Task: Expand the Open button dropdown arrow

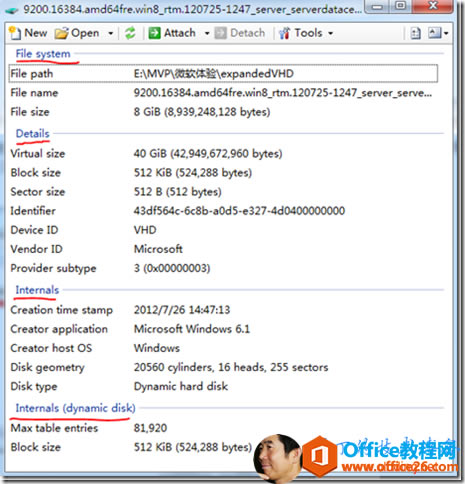Action: pyautogui.click(x=110, y=33)
